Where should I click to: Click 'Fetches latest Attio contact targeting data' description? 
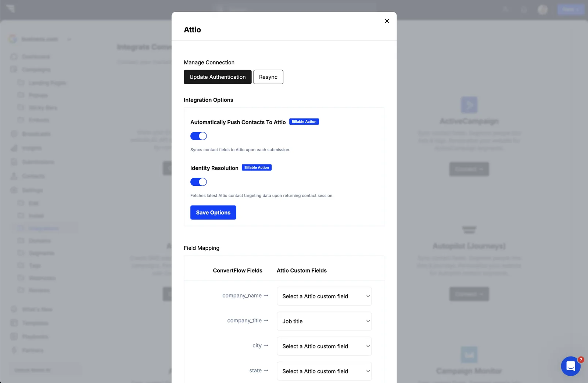point(262,196)
